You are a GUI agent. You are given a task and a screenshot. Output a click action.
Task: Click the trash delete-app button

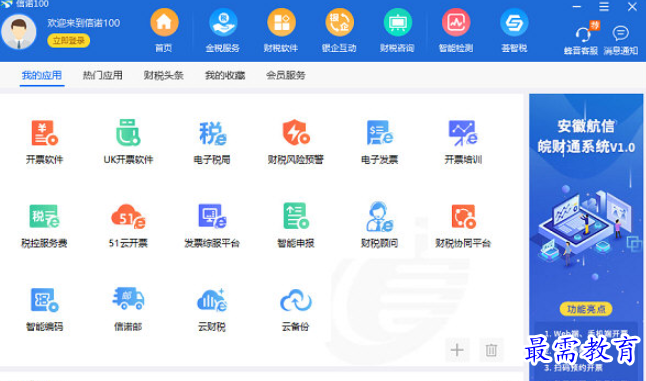tap(491, 350)
